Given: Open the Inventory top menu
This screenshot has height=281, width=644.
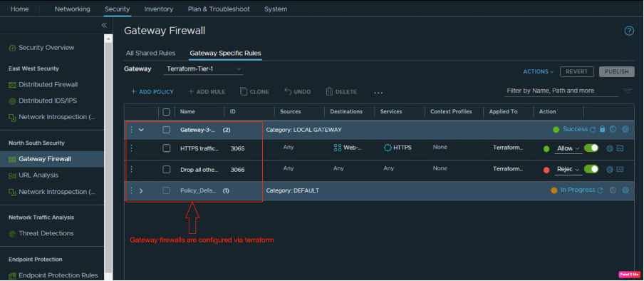Looking at the screenshot, I should [x=159, y=9].
